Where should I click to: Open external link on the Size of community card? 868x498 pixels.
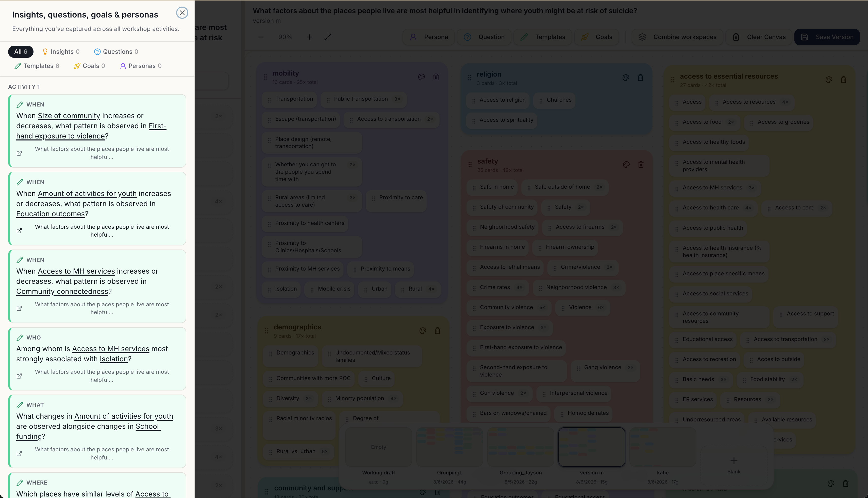click(20, 153)
